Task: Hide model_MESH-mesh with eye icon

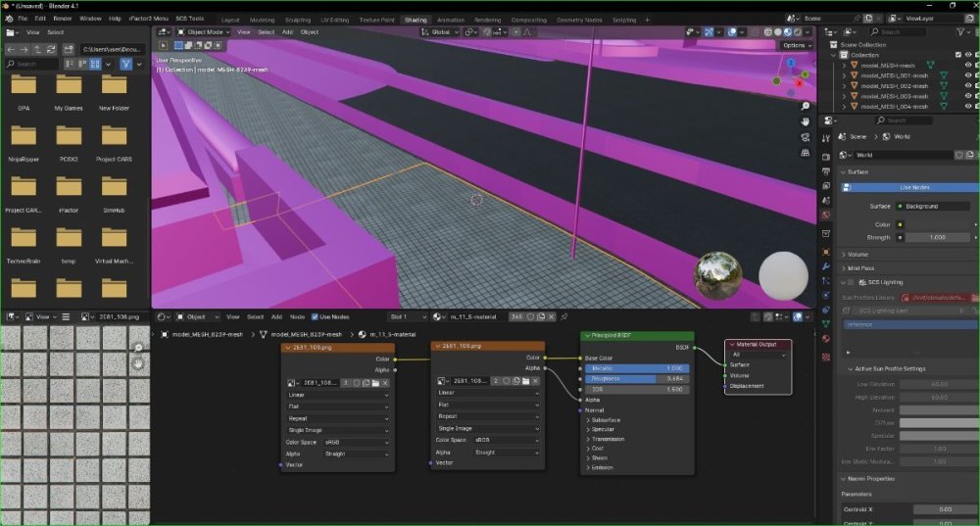Action: [x=968, y=65]
